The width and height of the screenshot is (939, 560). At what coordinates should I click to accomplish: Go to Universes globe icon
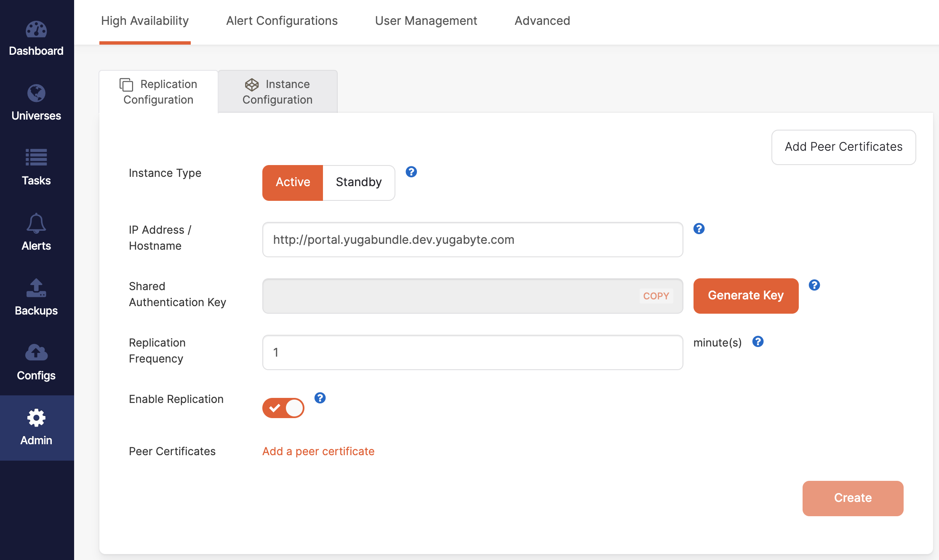pyautogui.click(x=36, y=93)
